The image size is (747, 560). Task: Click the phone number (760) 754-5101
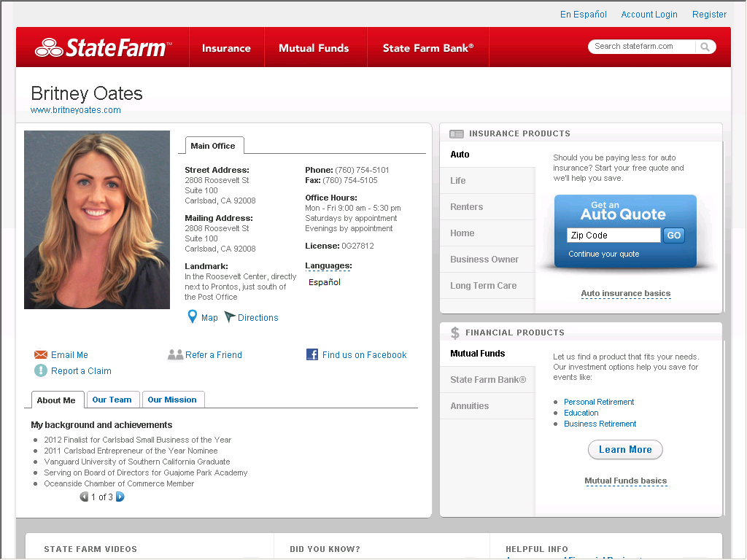[362, 170]
